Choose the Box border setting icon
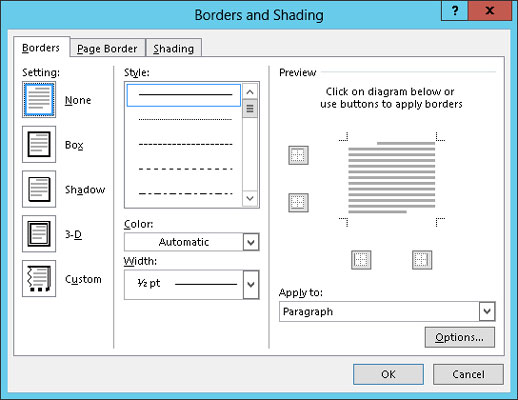This screenshot has width=518, height=400. (39, 144)
